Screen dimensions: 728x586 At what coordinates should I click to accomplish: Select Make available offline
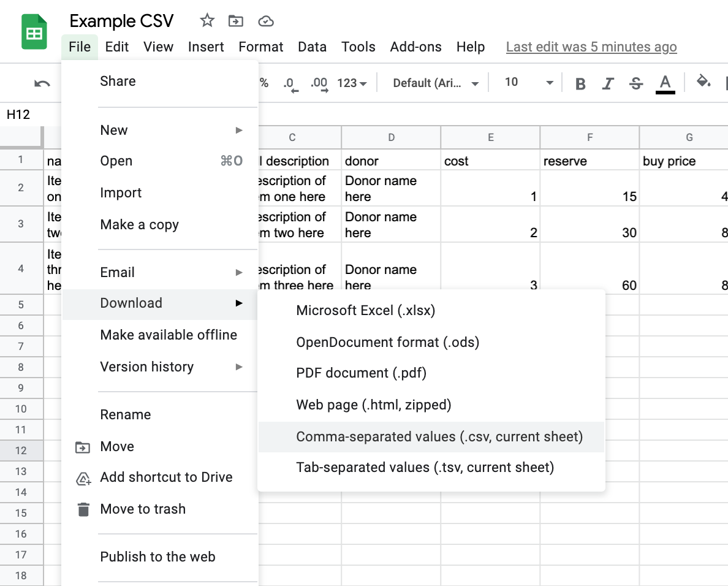tap(160, 335)
